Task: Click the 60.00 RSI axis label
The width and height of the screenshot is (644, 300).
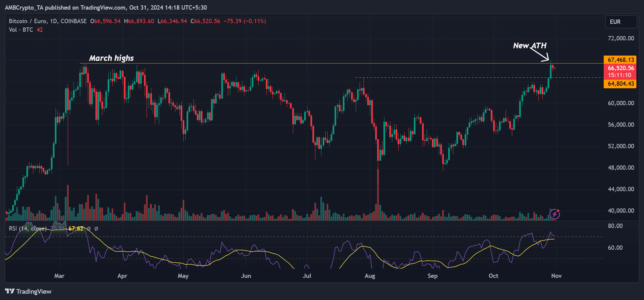Action: 615,248
